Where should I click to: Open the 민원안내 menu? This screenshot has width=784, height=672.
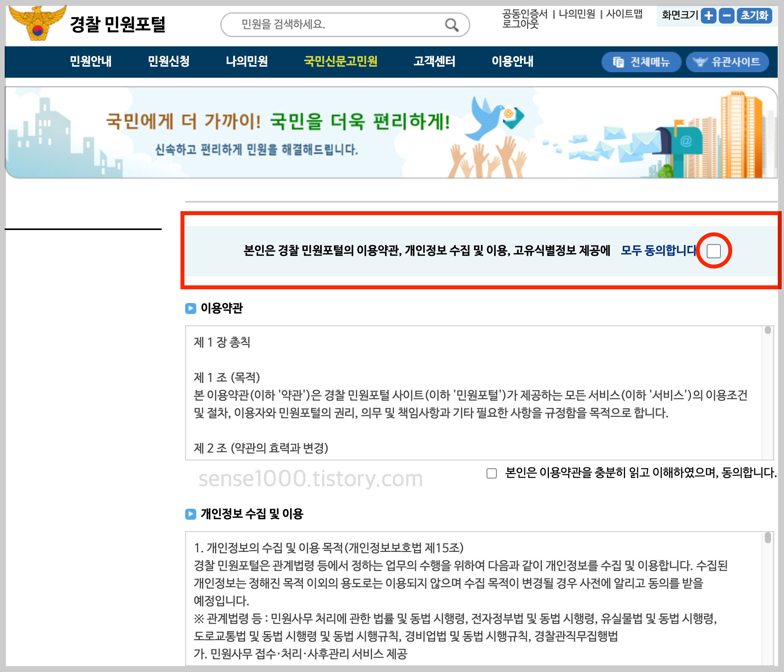[x=91, y=62]
